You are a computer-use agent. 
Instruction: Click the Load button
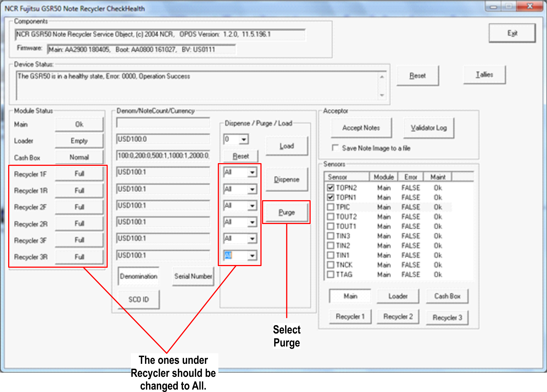coord(287,146)
